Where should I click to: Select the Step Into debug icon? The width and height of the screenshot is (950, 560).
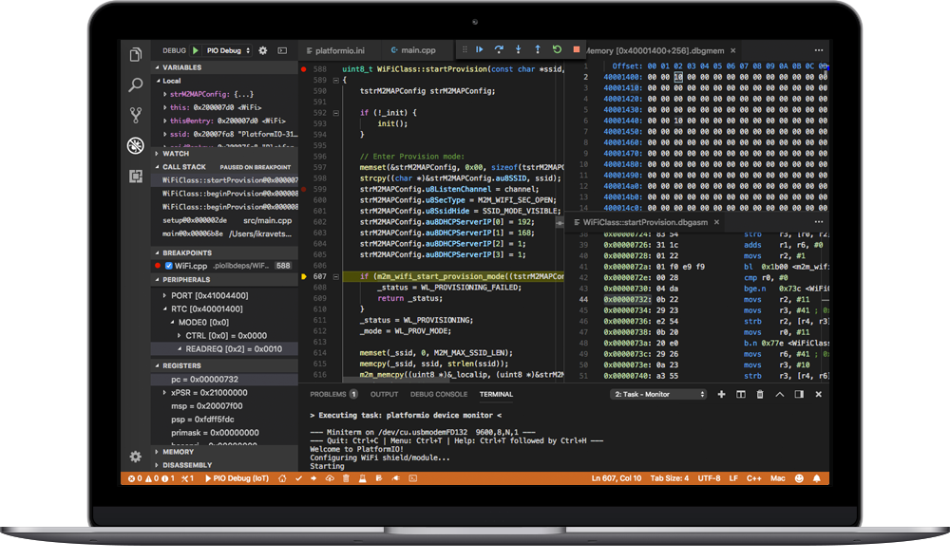coord(519,49)
